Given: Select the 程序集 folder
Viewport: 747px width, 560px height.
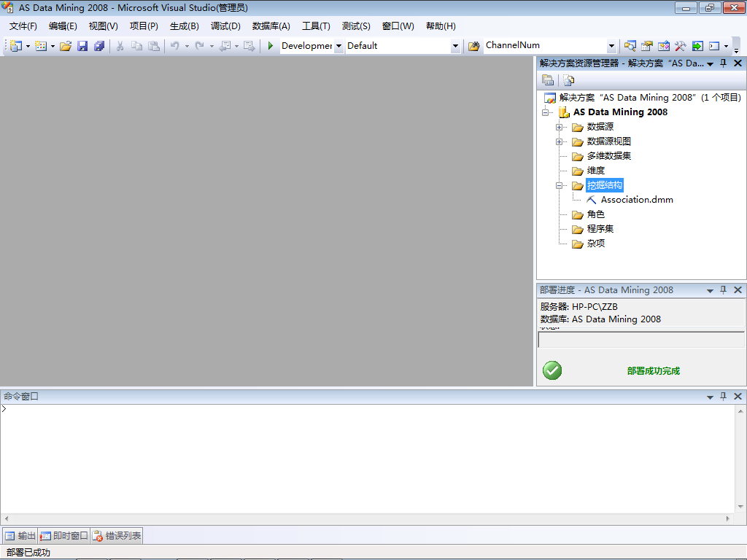Looking at the screenshot, I should pyautogui.click(x=600, y=228).
